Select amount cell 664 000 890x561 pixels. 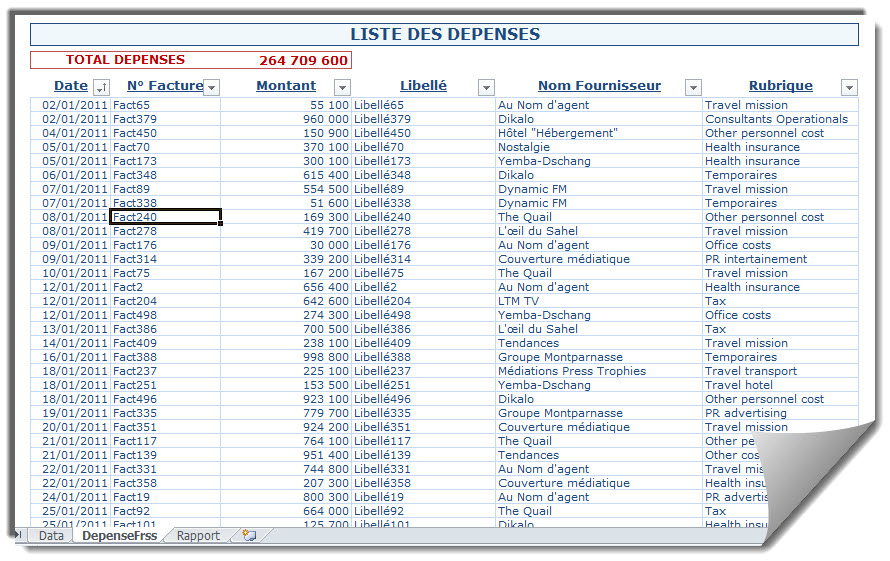[286, 511]
